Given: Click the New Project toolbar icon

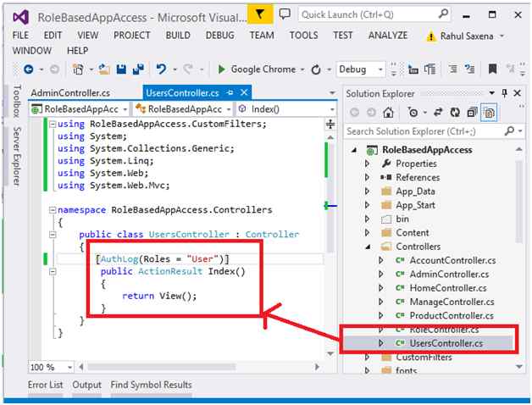Looking at the screenshot, I should click(78, 69).
